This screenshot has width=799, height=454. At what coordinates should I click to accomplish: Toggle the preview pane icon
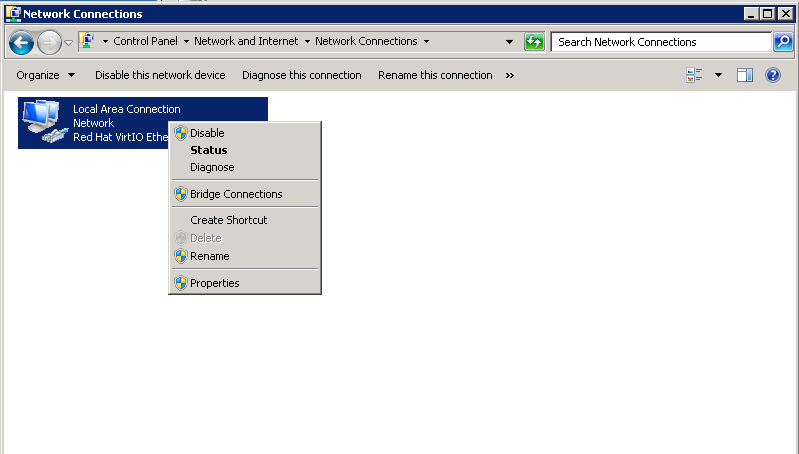pos(744,75)
